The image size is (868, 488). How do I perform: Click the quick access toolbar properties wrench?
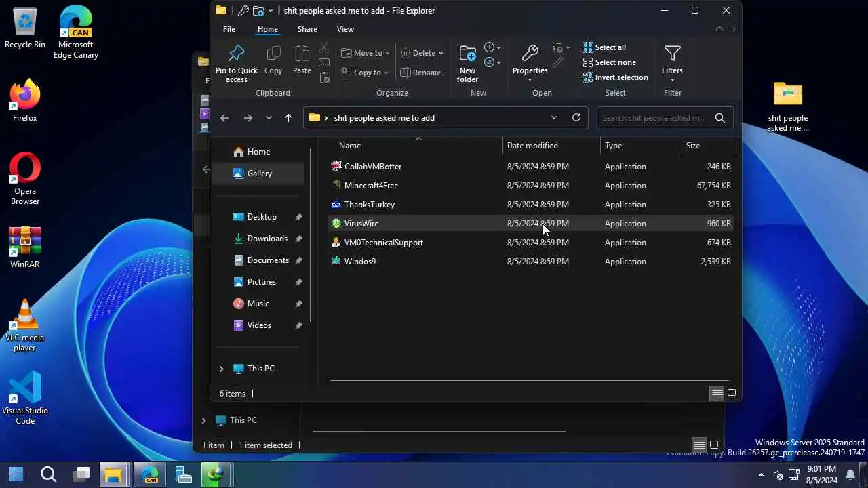(x=243, y=11)
